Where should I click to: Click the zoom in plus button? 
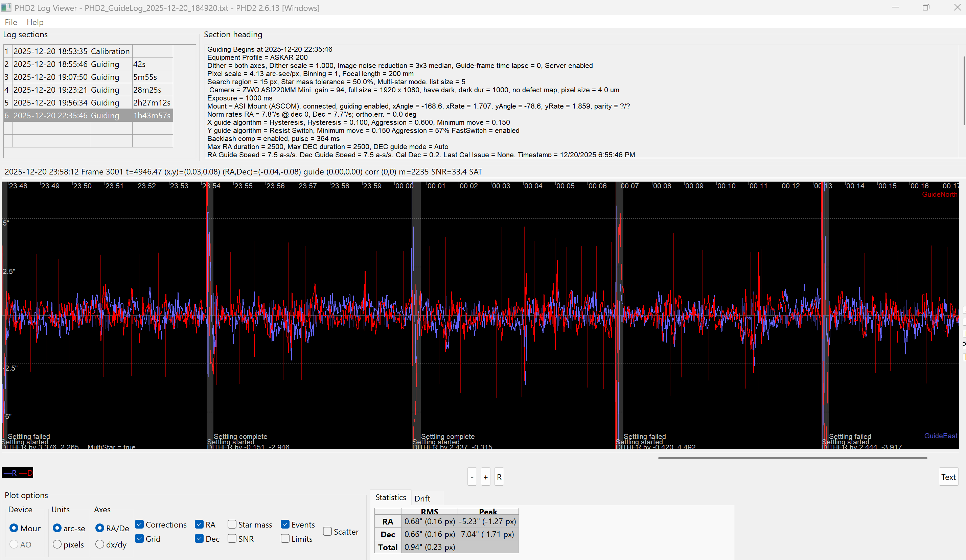(x=485, y=477)
